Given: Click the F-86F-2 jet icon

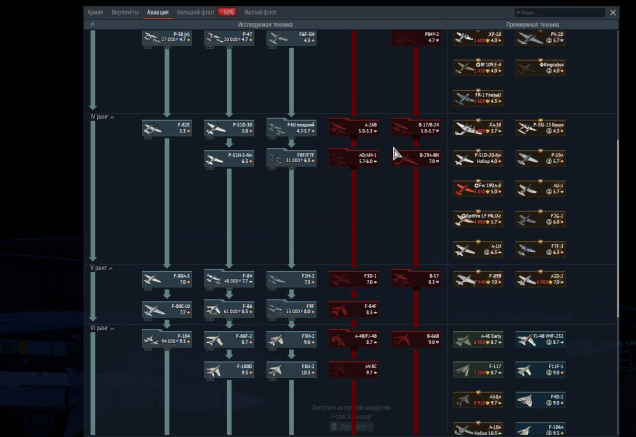Looking at the screenshot, I should 229,339.
